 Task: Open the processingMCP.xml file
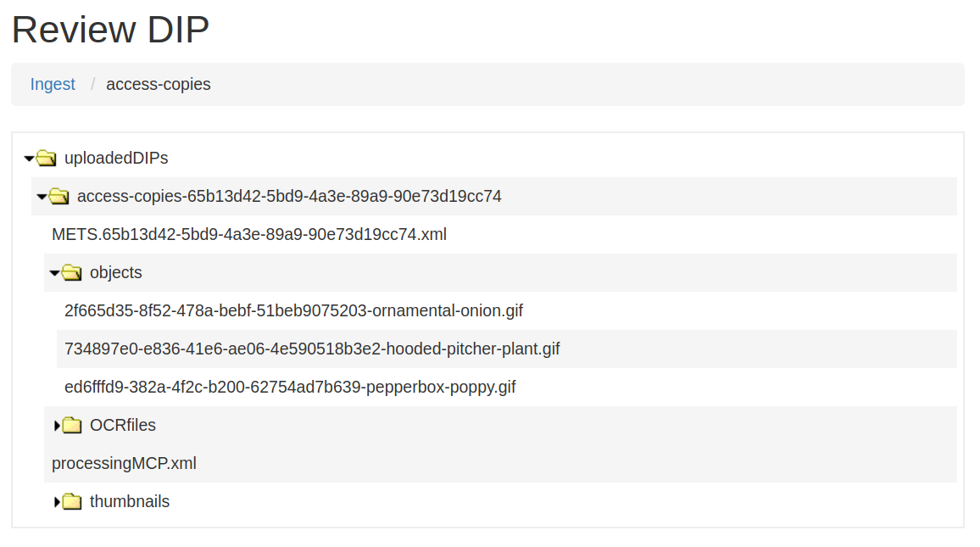pyautogui.click(x=124, y=463)
